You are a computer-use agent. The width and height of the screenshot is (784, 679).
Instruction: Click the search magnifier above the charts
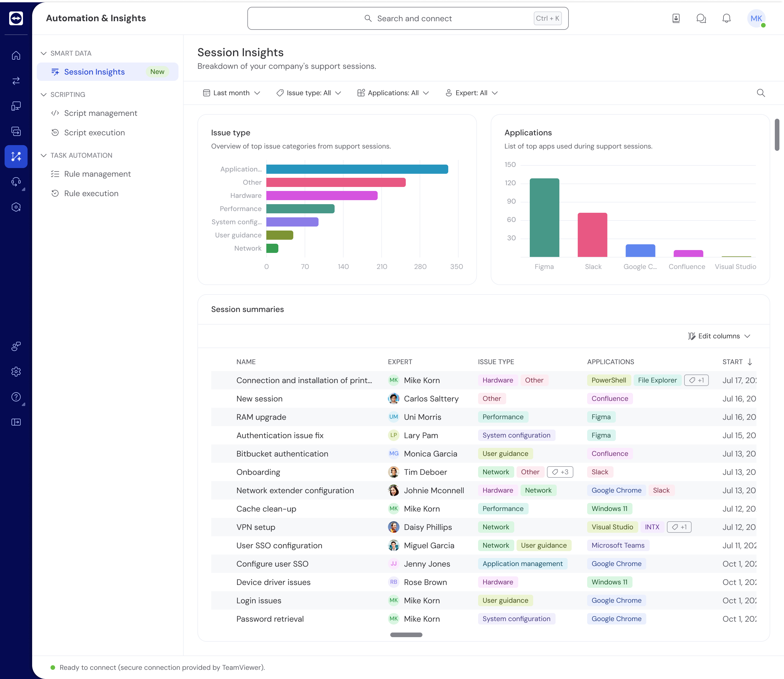(761, 92)
